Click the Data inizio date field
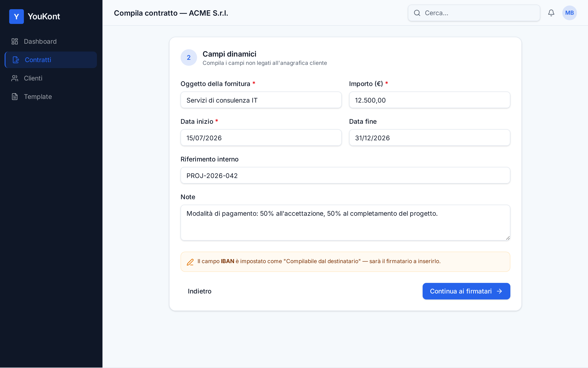The image size is (588, 368). tap(261, 138)
